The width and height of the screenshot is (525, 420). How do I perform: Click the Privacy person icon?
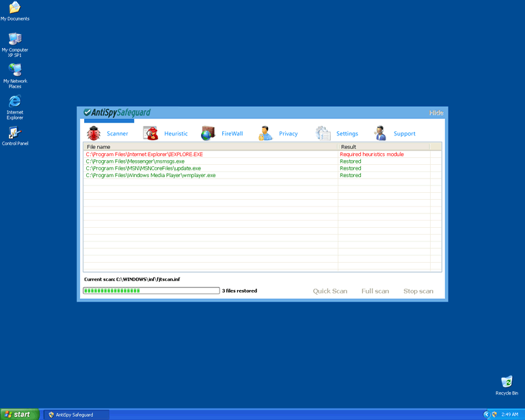pos(265,133)
